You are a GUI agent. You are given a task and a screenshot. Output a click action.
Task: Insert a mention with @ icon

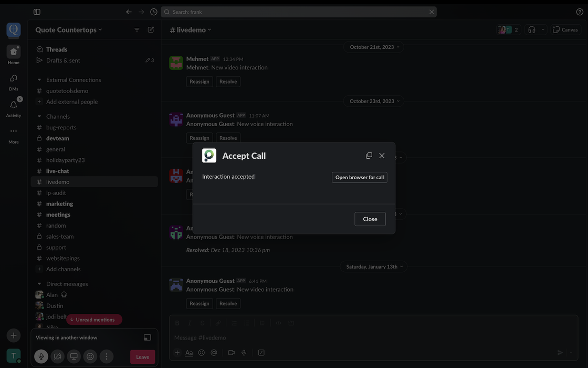click(x=214, y=353)
